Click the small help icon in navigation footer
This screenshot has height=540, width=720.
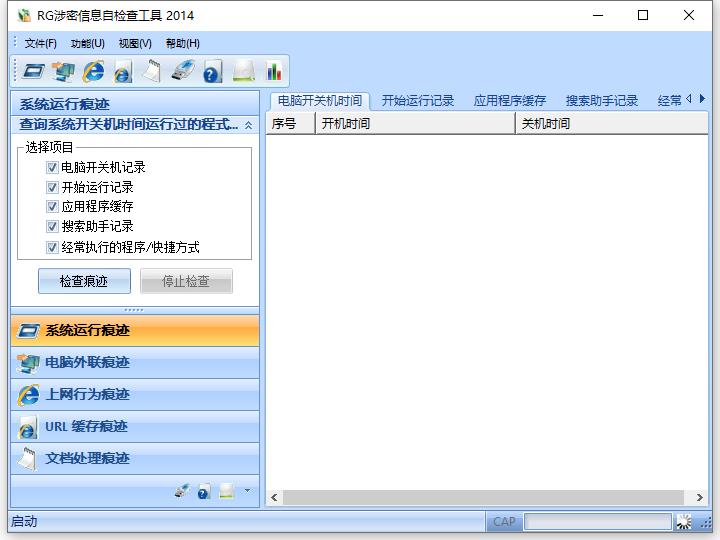[x=204, y=491]
